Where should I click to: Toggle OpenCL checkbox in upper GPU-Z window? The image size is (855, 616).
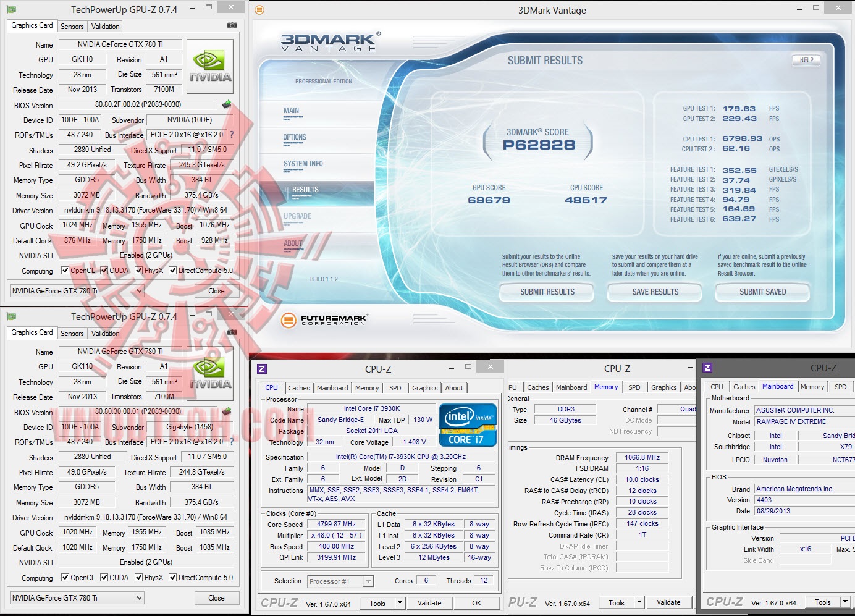coord(65,271)
